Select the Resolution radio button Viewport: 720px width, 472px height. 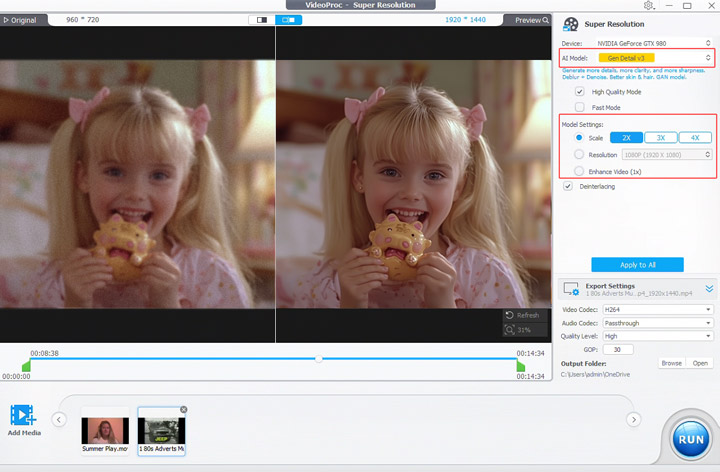click(579, 154)
